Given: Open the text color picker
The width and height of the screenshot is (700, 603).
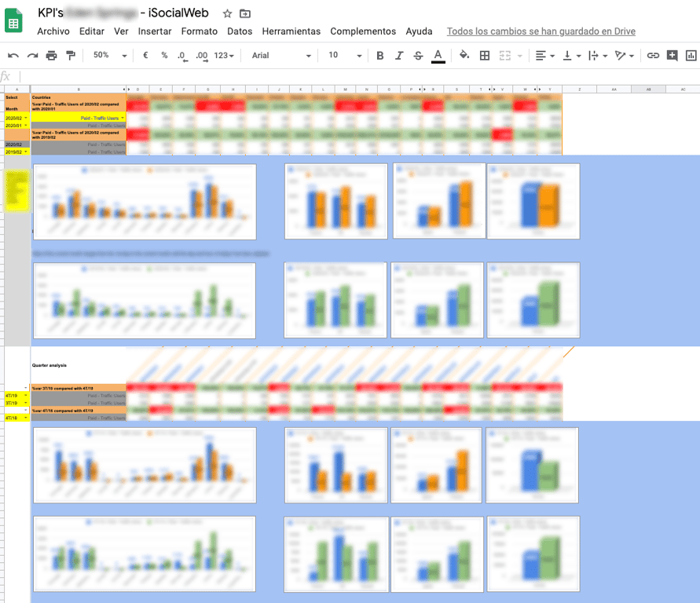Looking at the screenshot, I should point(437,56).
